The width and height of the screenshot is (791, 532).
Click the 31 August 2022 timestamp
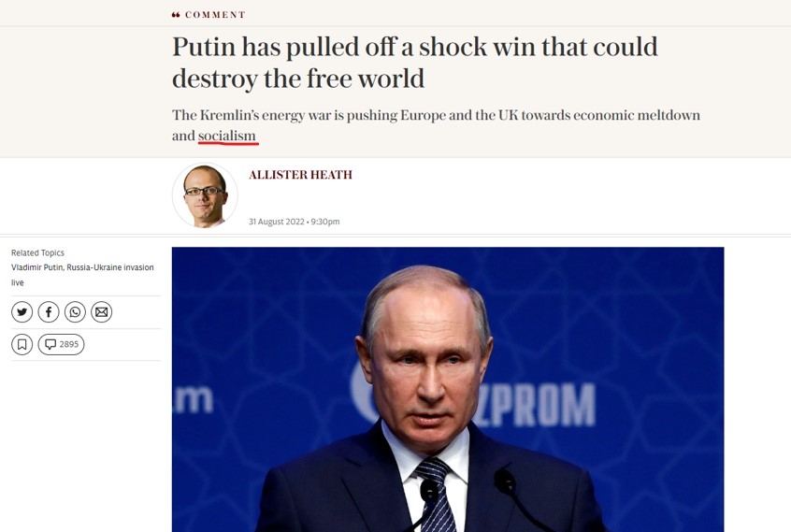click(295, 222)
